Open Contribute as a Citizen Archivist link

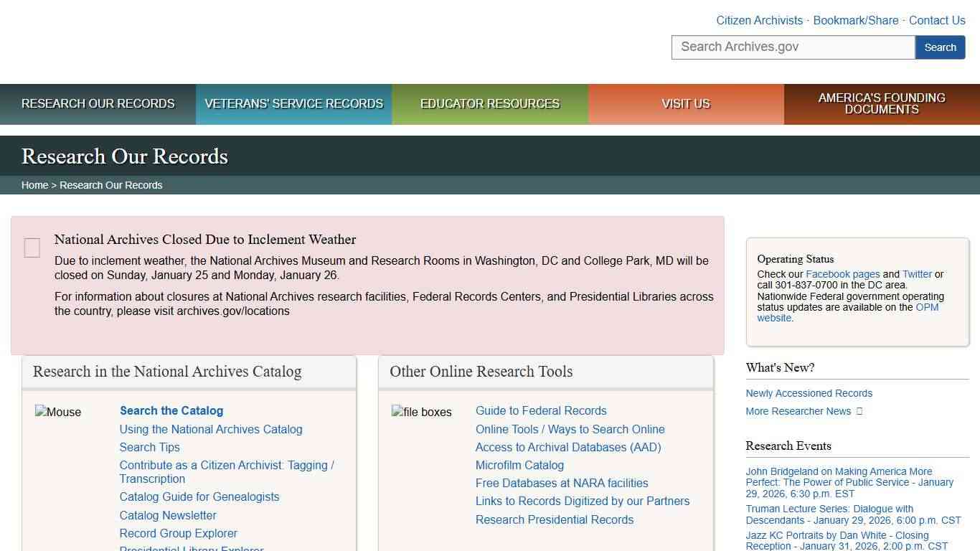click(227, 465)
